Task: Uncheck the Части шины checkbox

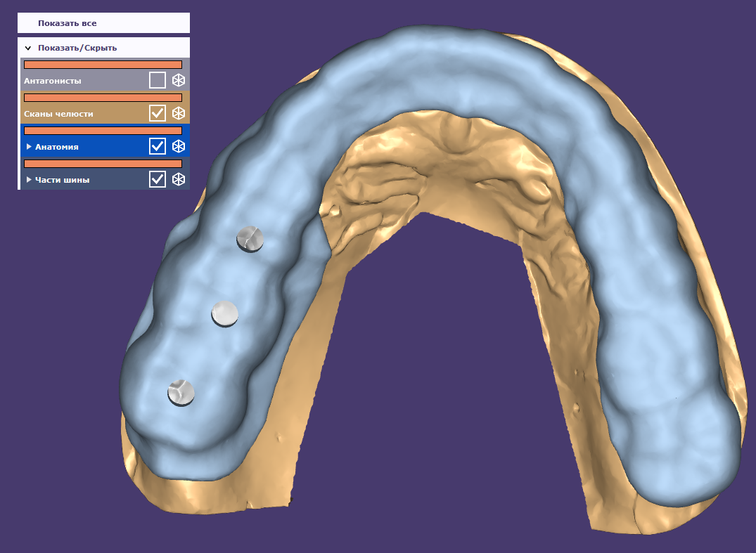Action: 158,179
